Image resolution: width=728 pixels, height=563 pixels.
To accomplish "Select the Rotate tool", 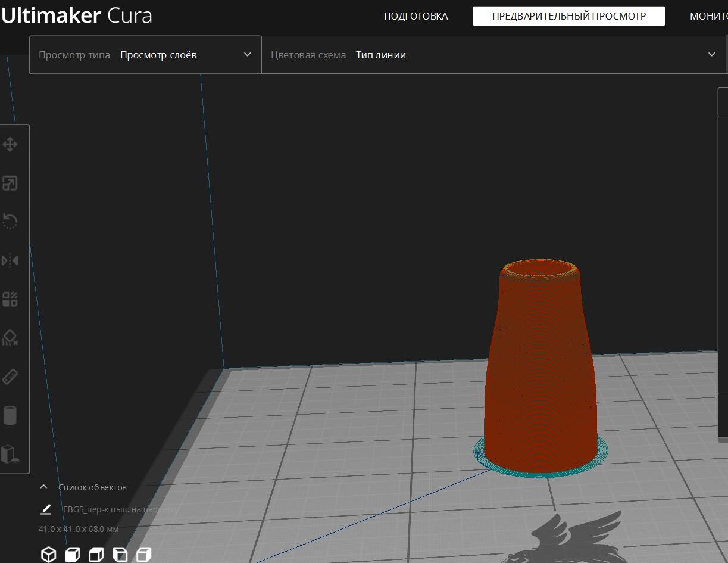I will pos(10,222).
